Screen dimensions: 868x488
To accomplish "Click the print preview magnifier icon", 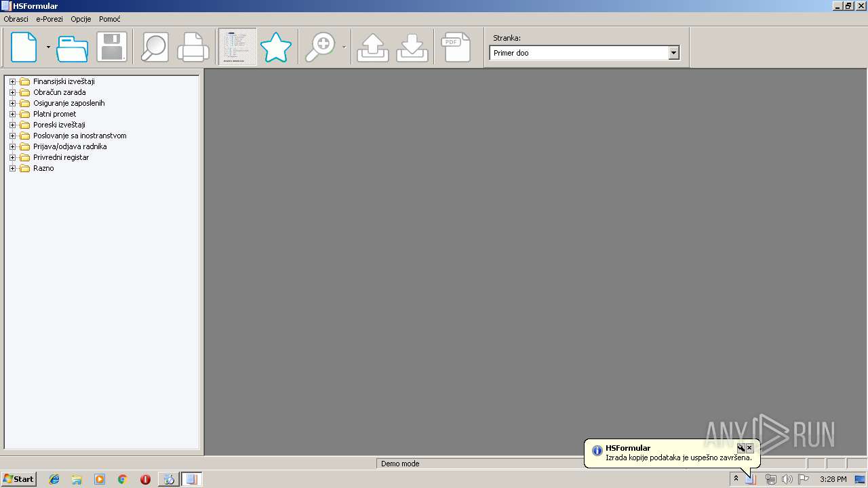I will click(155, 47).
